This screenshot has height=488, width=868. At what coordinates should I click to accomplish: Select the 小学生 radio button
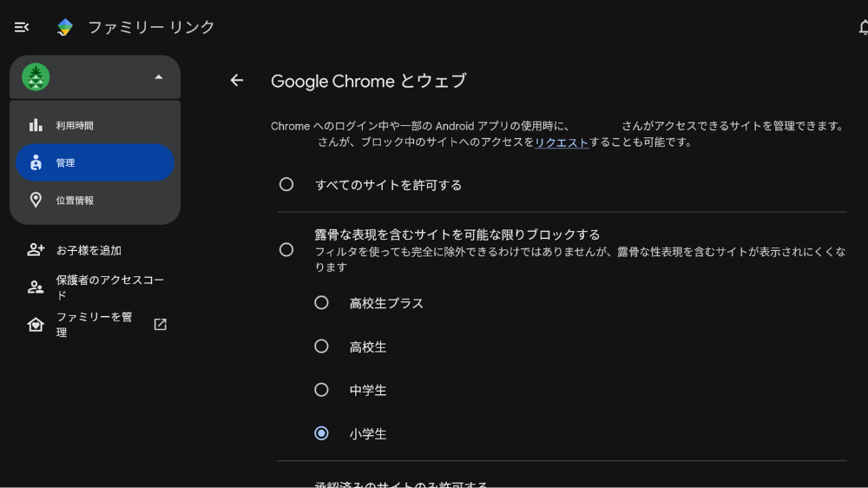click(321, 433)
